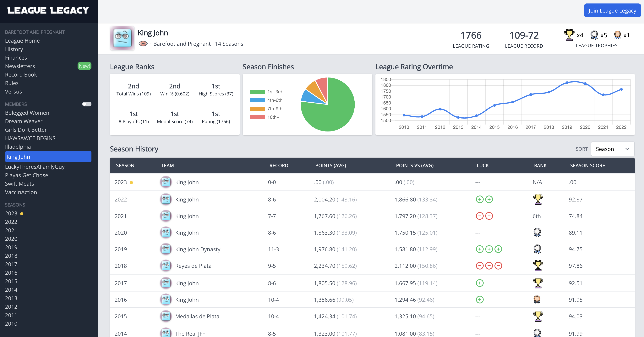Screen dimensions: 644x337
Task: Click King John's profile avatar image
Action: pyautogui.click(x=122, y=38)
